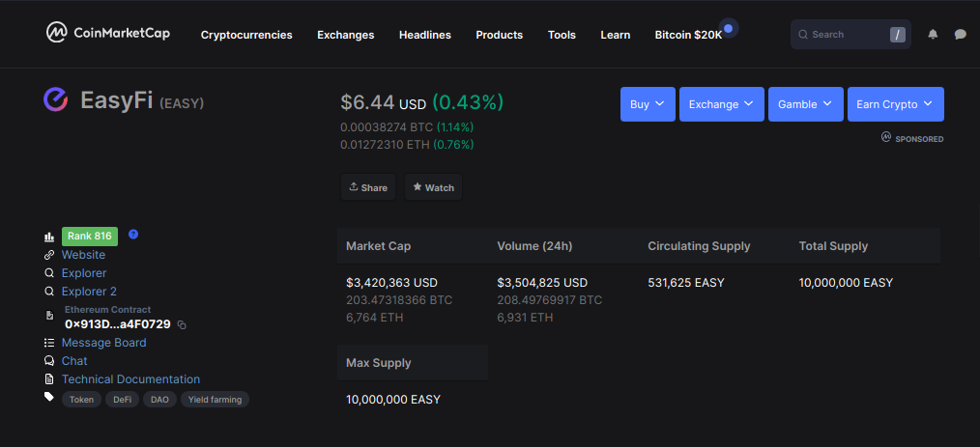Open the Gamble dropdown button

pyautogui.click(x=805, y=104)
